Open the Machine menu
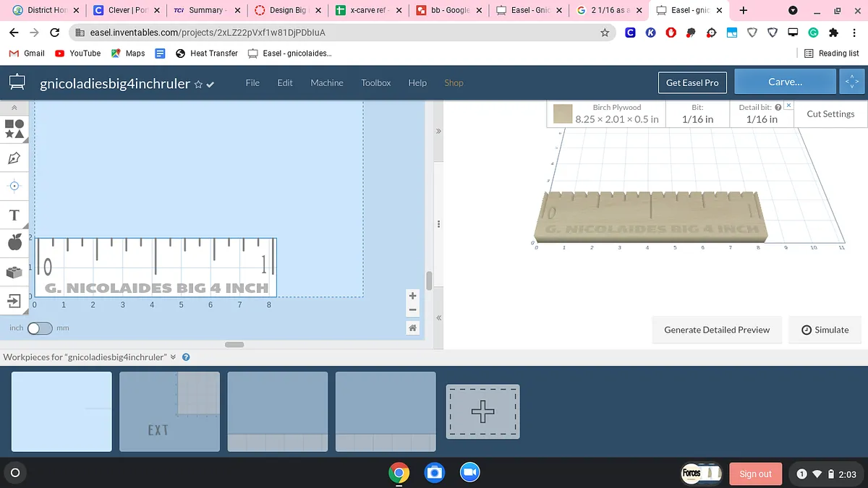 [x=327, y=83]
